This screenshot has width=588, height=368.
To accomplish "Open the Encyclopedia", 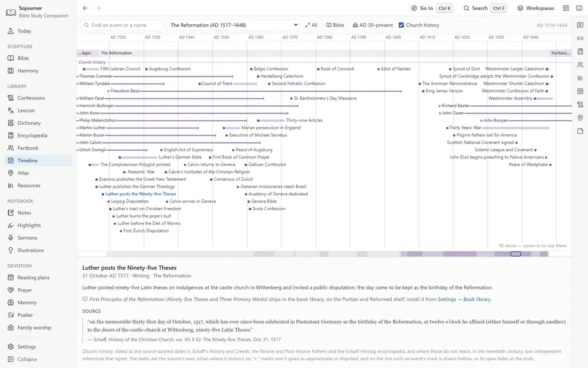I will click(x=38, y=135).
